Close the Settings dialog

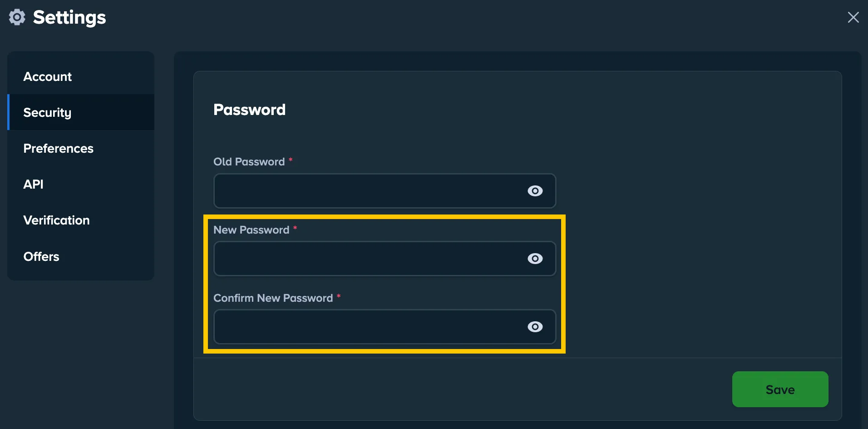[x=853, y=17]
